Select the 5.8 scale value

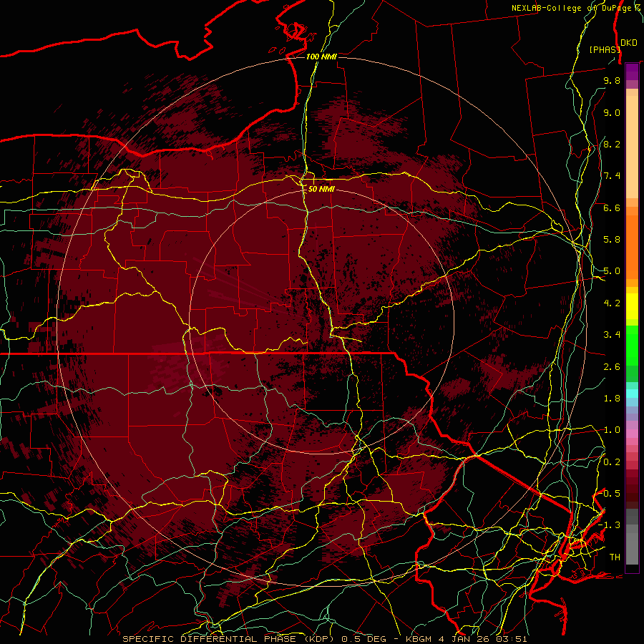(612, 240)
